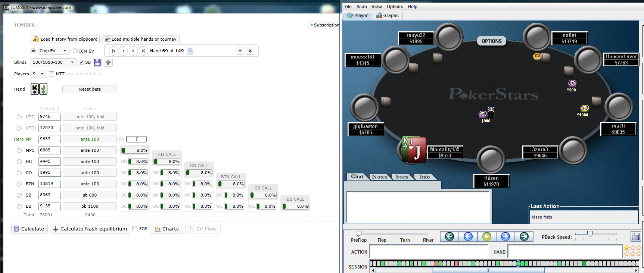Select BTN as hero position
The width and height of the screenshot is (644, 273).
(19, 184)
